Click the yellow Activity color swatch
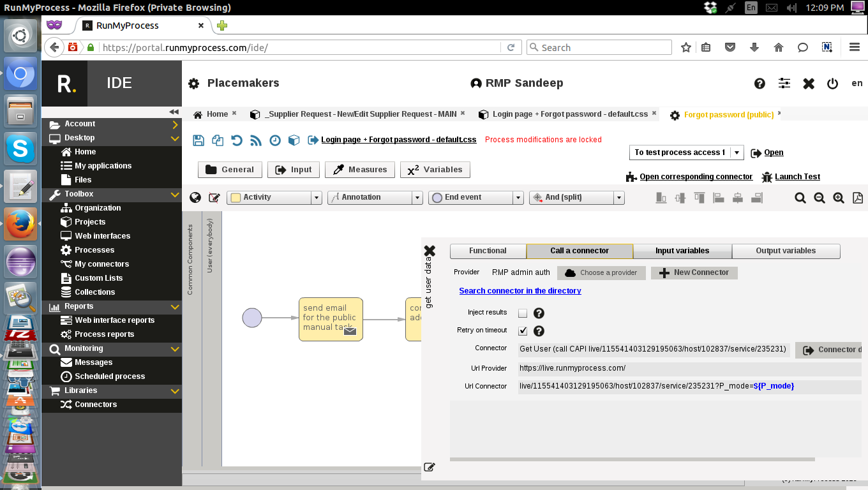 (x=236, y=198)
